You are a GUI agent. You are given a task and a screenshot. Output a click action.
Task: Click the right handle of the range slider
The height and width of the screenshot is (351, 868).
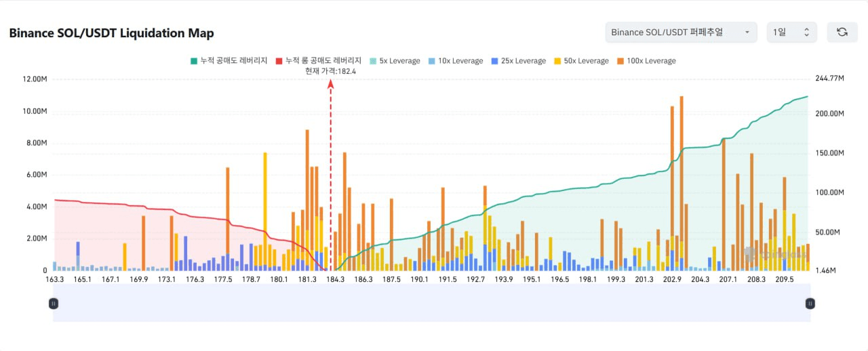[x=810, y=304]
